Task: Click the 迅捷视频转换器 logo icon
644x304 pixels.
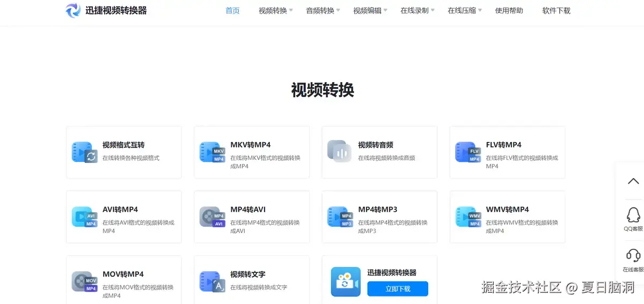Action: pos(73,10)
